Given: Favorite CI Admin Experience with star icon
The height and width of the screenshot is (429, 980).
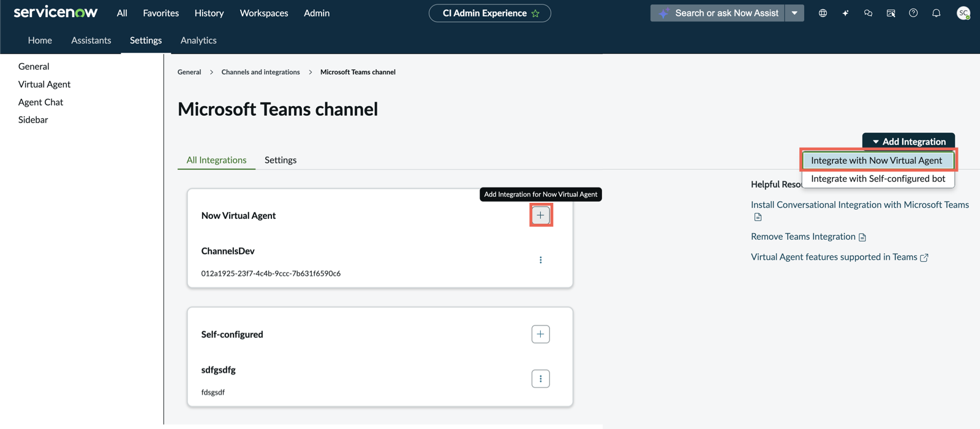Looking at the screenshot, I should [x=535, y=13].
